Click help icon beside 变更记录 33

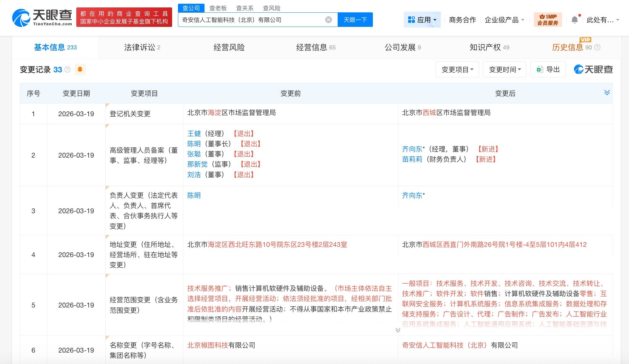[68, 70]
